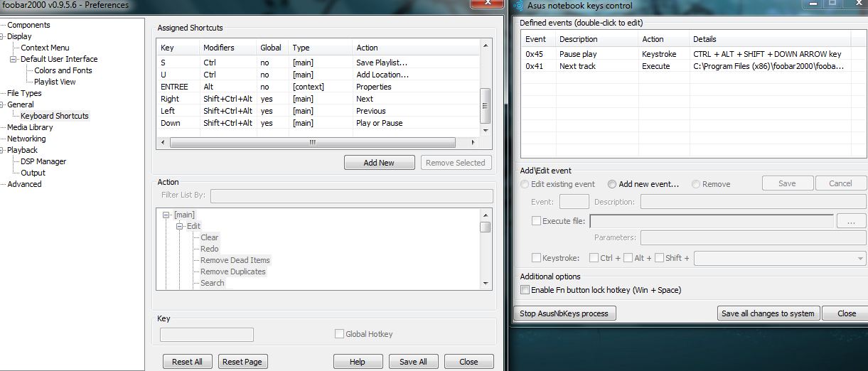
Task: Collapse the Edit action tree node
Action: pyautogui.click(x=180, y=226)
